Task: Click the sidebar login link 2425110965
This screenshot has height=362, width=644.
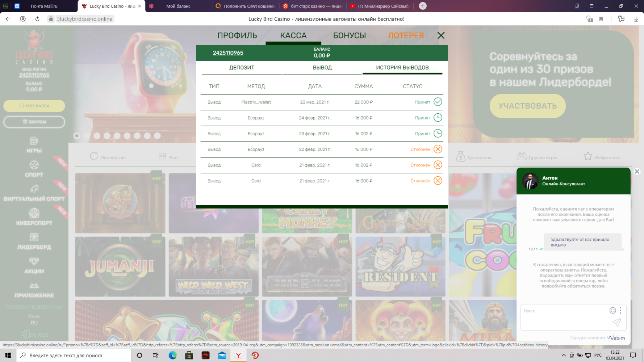Action: pos(34,75)
